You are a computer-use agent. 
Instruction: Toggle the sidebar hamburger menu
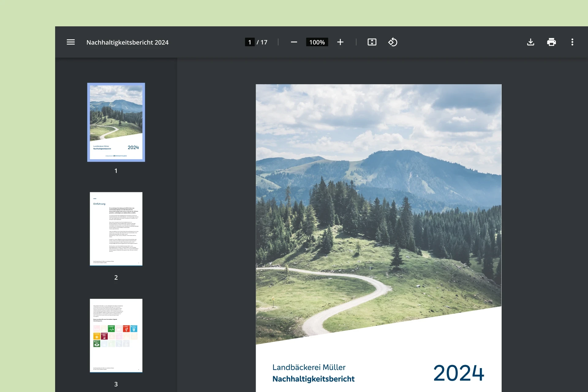tap(71, 42)
